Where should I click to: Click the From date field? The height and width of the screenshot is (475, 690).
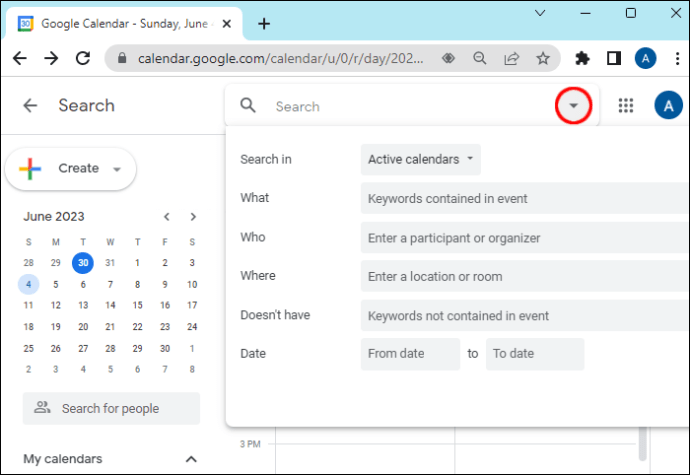[x=410, y=354]
